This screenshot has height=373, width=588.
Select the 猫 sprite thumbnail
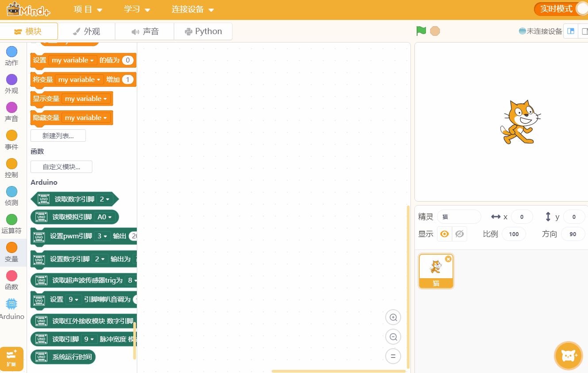pyautogui.click(x=436, y=271)
